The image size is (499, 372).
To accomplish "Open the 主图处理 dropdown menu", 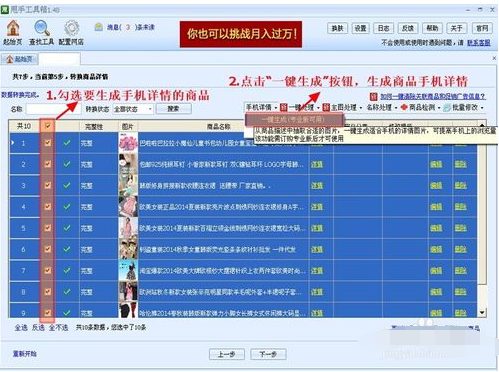I will pos(343,107).
